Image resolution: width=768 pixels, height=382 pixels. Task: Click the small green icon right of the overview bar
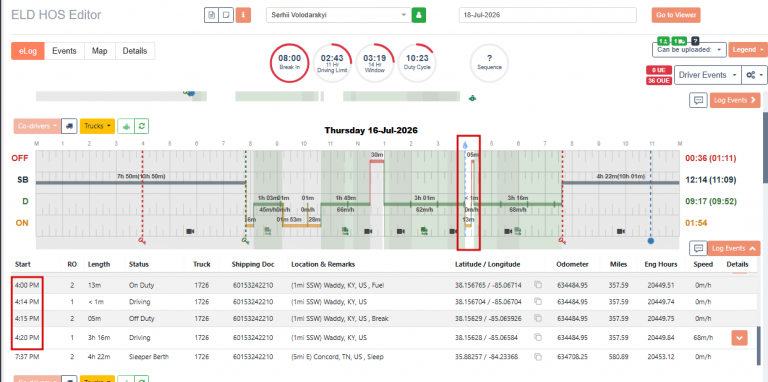pyautogui.click(x=472, y=98)
